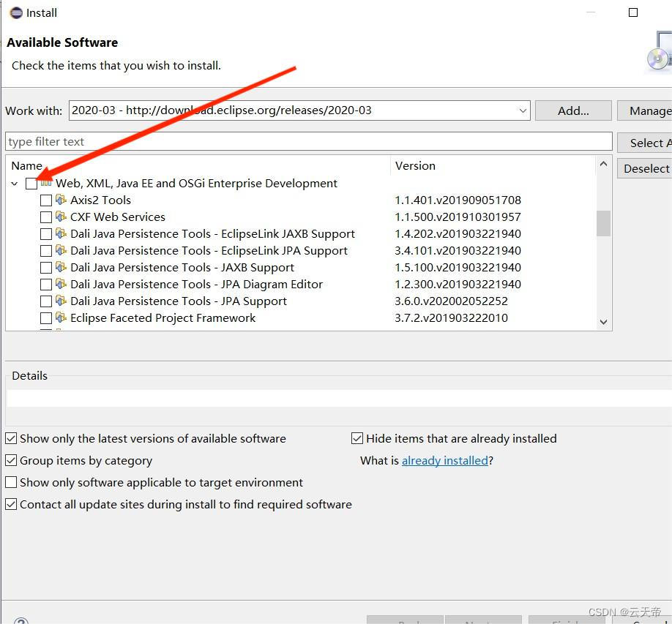Check the EclipseLink JPA Support checkbox
Image resolution: width=672 pixels, height=624 pixels.
pyautogui.click(x=46, y=250)
